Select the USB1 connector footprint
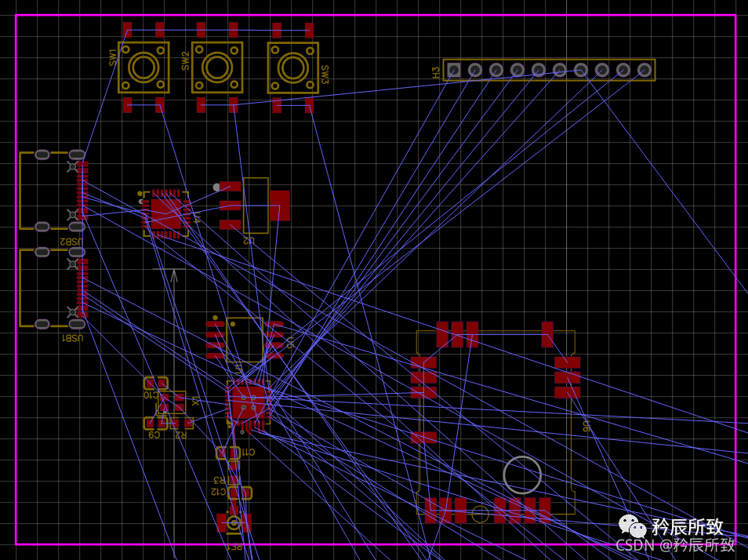Image resolution: width=748 pixels, height=560 pixels. click(x=45, y=287)
